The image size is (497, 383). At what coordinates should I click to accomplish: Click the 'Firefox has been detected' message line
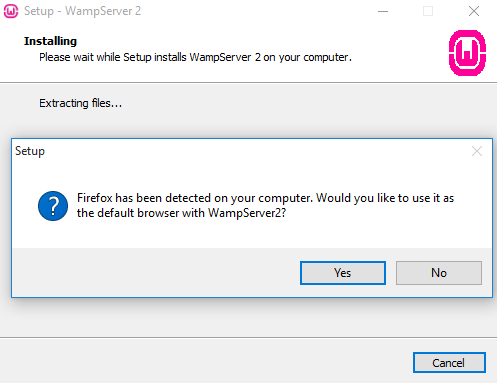coord(265,198)
